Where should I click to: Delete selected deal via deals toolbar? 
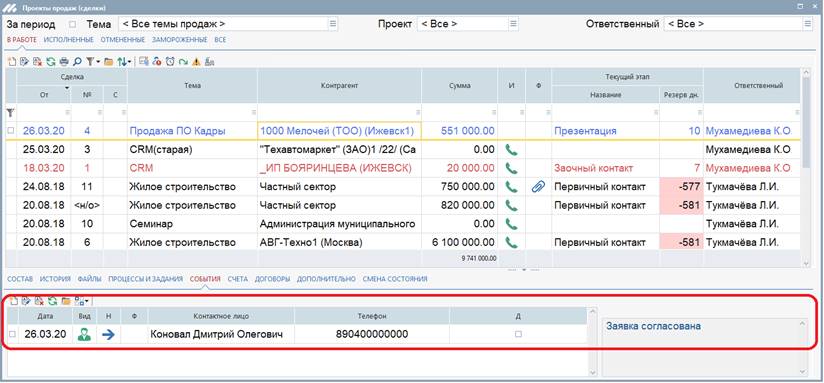coord(38,61)
